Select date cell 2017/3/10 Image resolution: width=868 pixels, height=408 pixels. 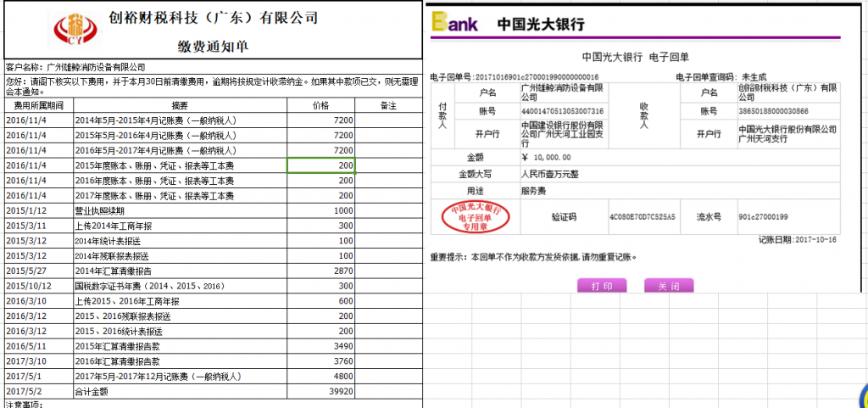tap(39, 362)
